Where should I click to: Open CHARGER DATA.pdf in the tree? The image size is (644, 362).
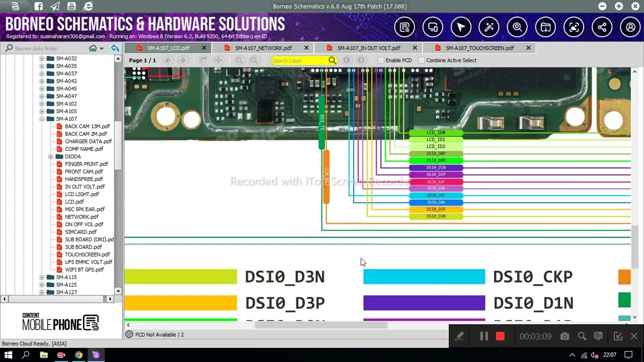(88, 141)
